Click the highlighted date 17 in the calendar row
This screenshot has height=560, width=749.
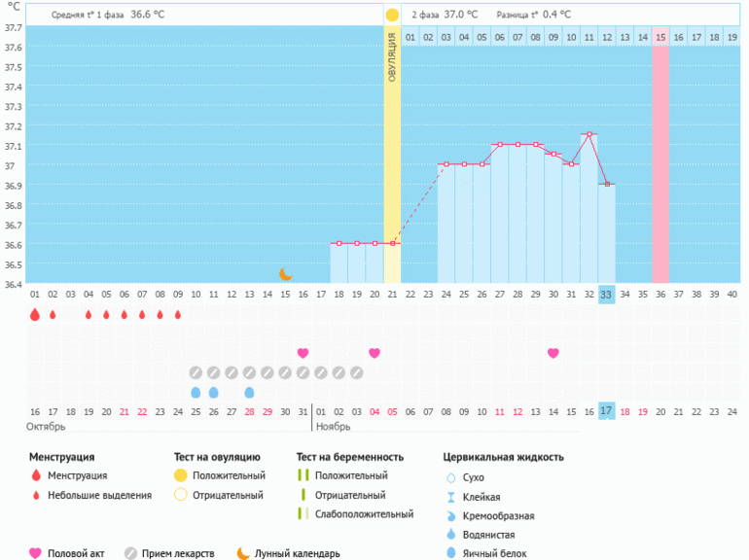(x=606, y=411)
